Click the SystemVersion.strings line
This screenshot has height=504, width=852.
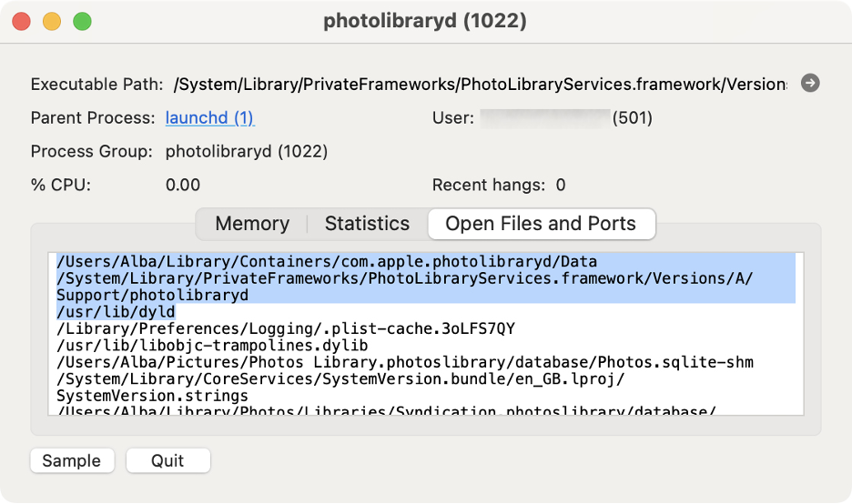152,396
